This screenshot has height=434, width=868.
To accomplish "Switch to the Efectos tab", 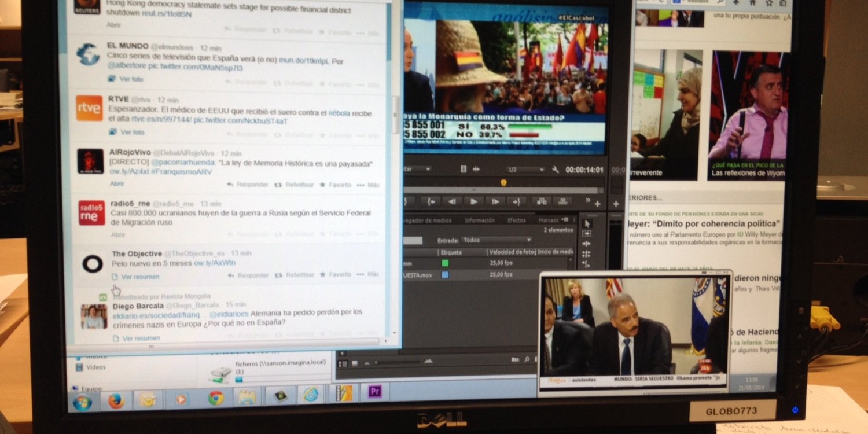I will [x=517, y=220].
